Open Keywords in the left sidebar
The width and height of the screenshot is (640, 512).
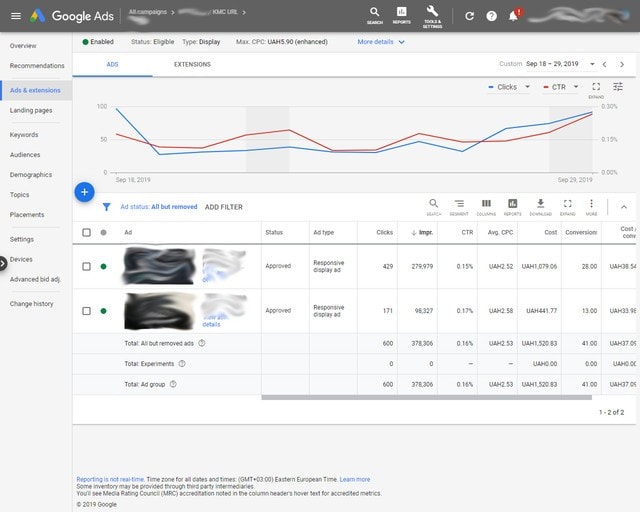(x=24, y=135)
